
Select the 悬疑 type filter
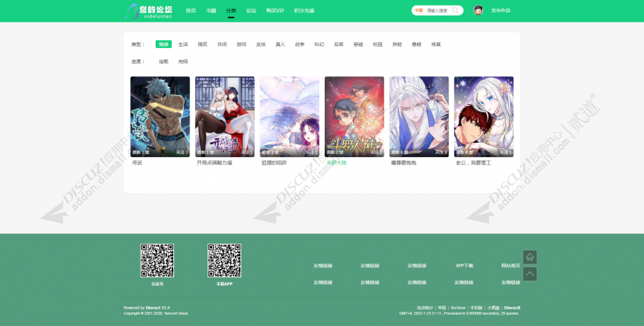416,45
